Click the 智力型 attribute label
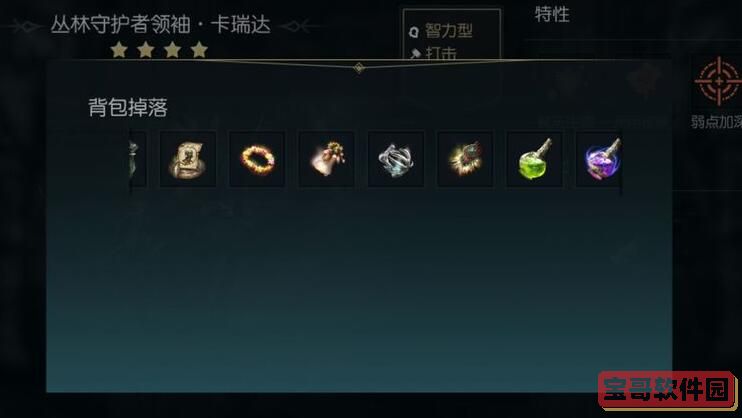This screenshot has width=742, height=418. (x=449, y=31)
